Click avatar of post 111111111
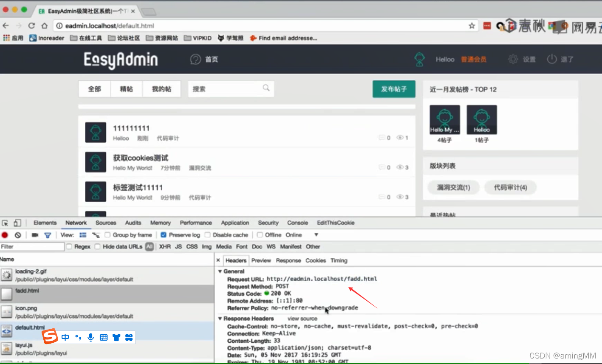The height and width of the screenshot is (364, 602). [96, 133]
